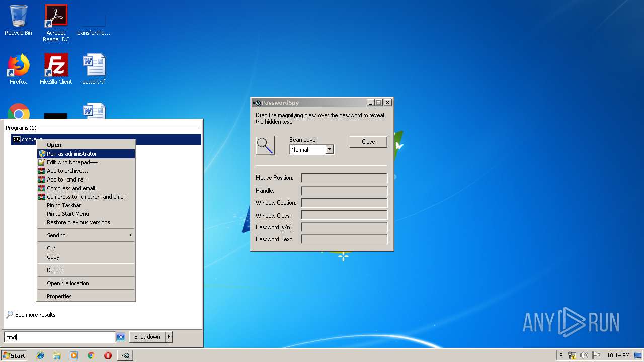Click the Window Caption field

click(344, 203)
